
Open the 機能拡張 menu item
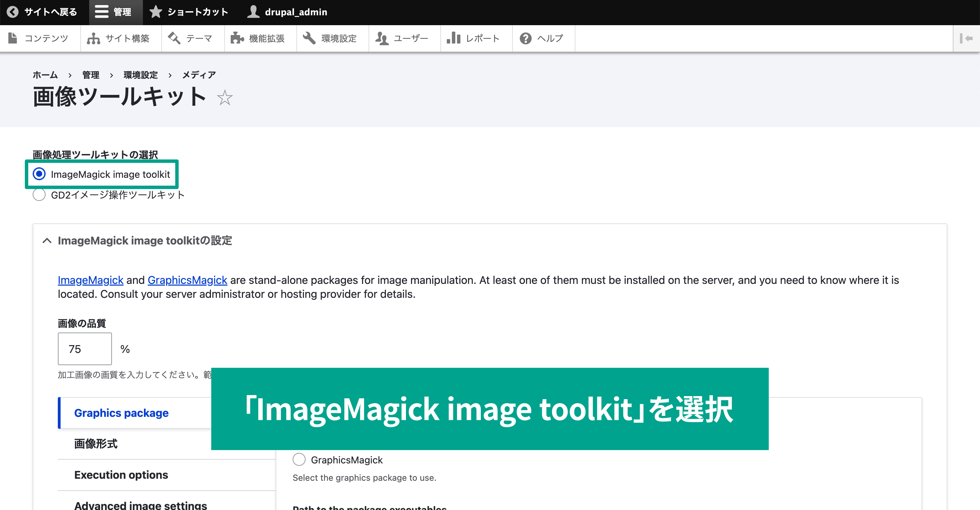tap(260, 38)
